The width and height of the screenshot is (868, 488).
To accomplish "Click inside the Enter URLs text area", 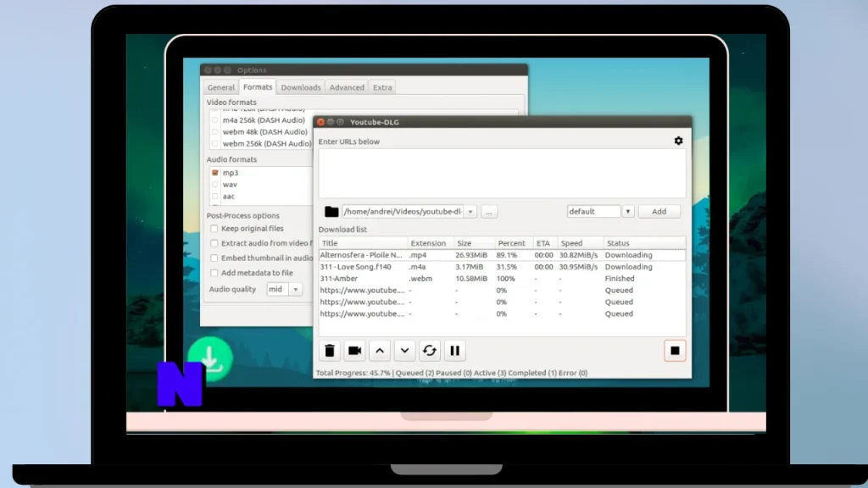I will coord(502,173).
